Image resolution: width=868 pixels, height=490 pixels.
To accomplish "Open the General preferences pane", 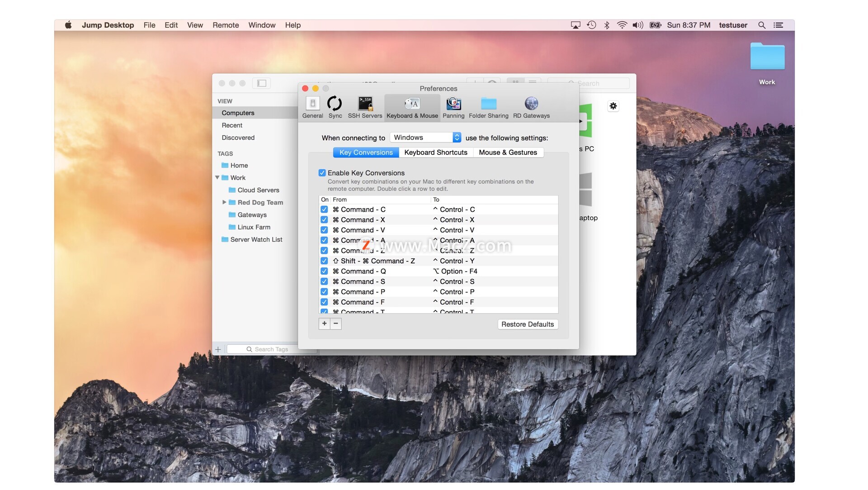I will (x=312, y=107).
